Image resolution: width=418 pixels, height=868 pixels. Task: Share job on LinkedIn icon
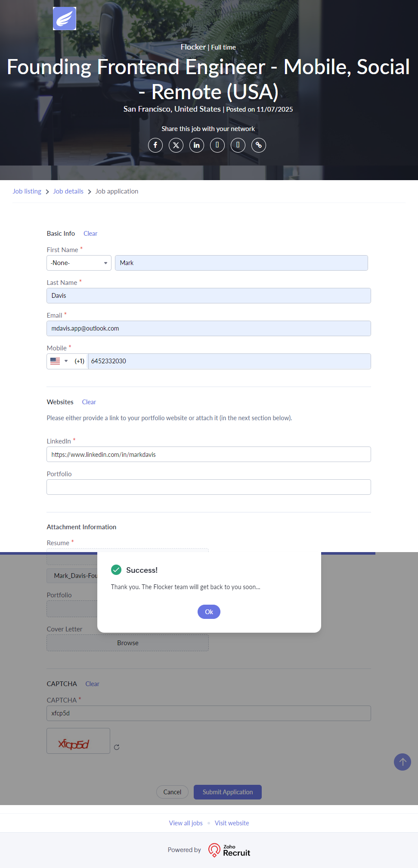(197, 145)
